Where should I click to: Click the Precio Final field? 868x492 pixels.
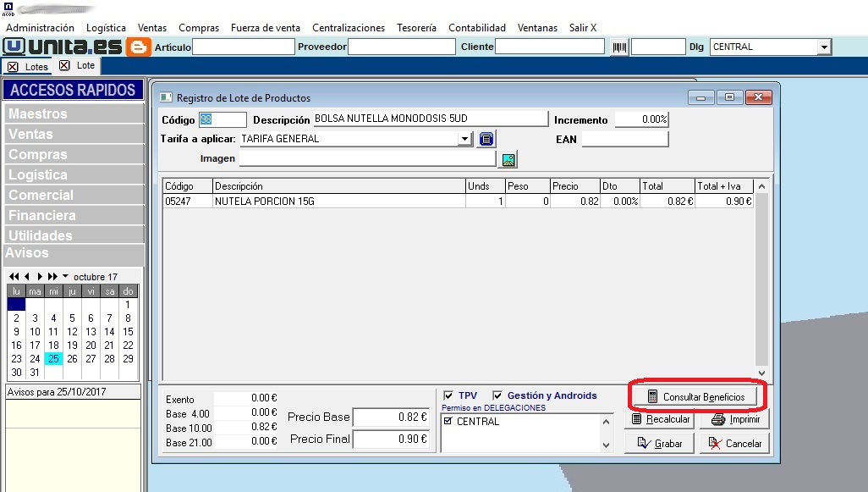tap(392, 439)
